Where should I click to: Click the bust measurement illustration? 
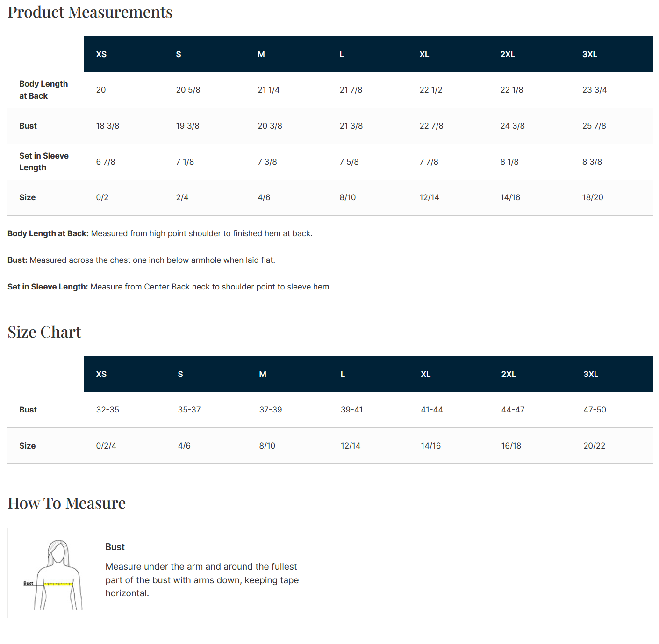click(x=53, y=574)
